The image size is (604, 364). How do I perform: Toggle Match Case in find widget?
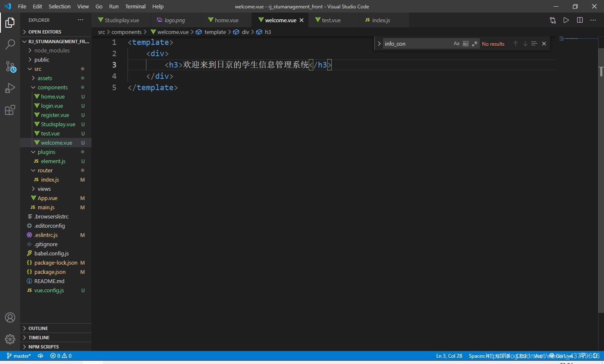pyautogui.click(x=456, y=44)
